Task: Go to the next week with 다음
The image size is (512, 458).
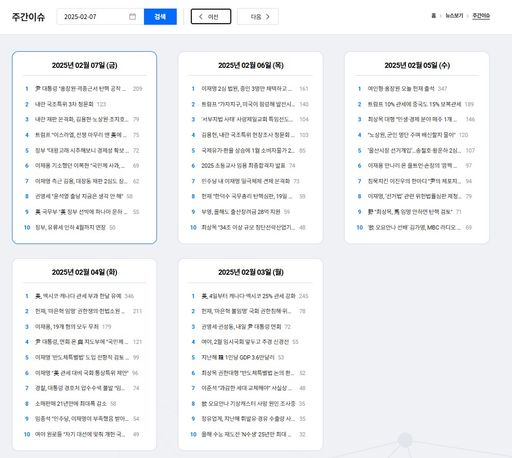Action: point(258,17)
